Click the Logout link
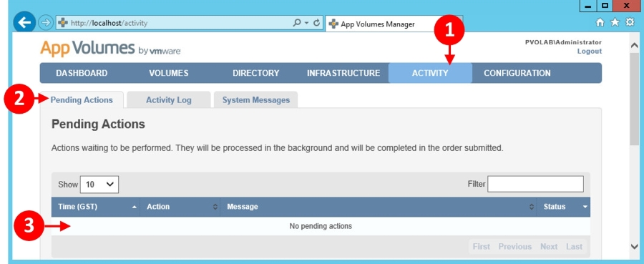The image size is (644, 264). (590, 52)
